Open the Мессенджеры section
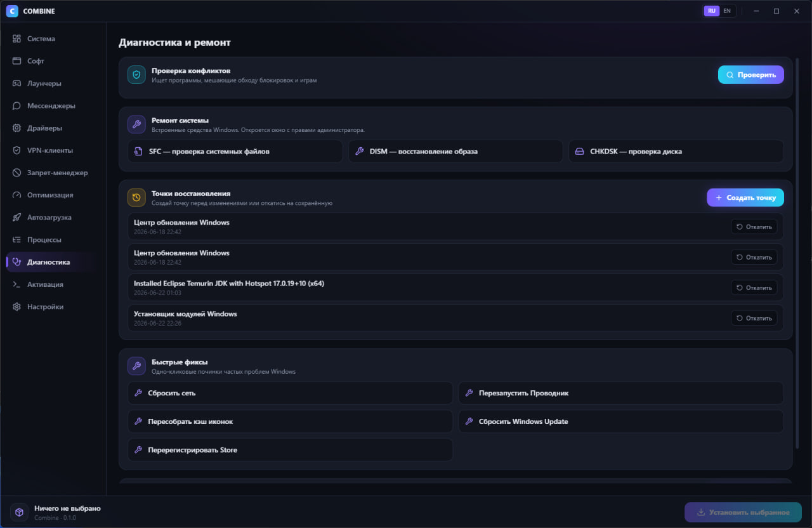 [53, 106]
